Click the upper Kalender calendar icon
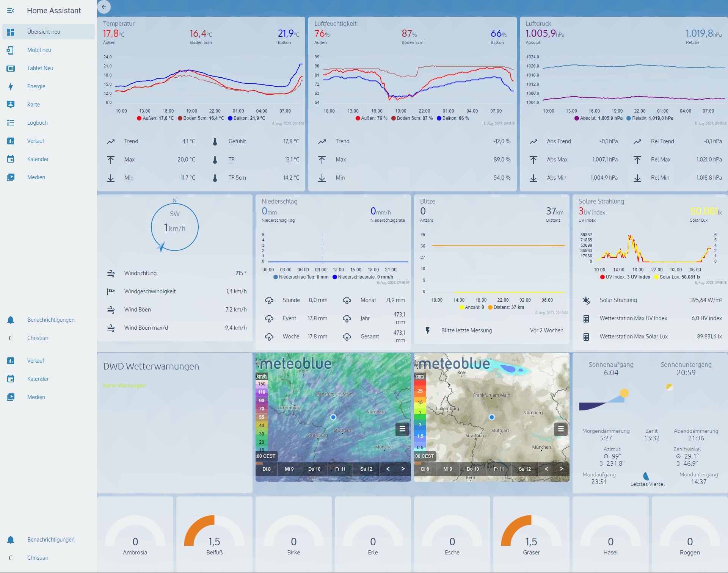The width and height of the screenshot is (728, 573). [x=11, y=159]
